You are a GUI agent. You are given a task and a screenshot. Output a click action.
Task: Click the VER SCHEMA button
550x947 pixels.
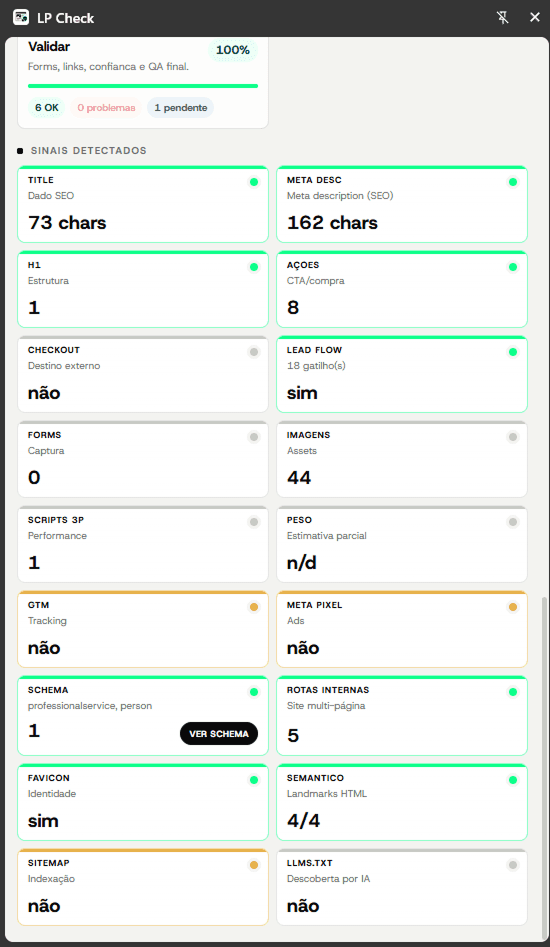point(219,734)
